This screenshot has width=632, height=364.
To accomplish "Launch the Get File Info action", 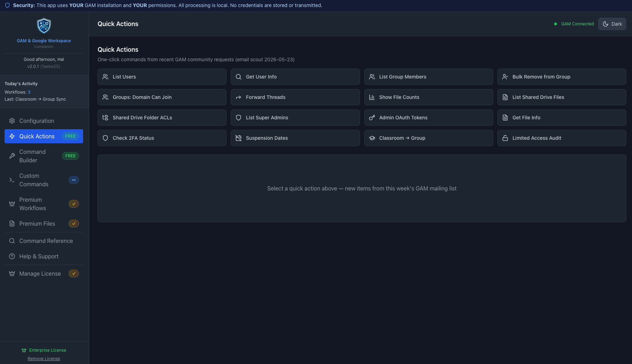I will click(x=562, y=118).
